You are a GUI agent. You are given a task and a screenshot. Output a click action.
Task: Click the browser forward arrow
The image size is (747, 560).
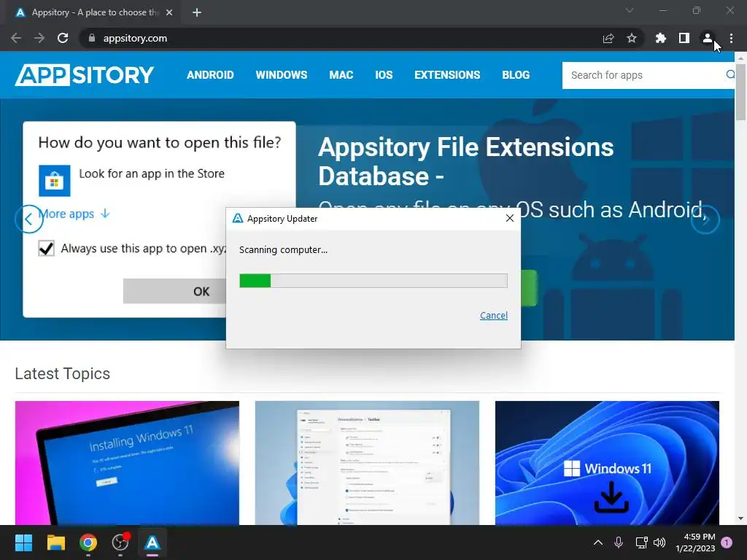tap(39, 38)
